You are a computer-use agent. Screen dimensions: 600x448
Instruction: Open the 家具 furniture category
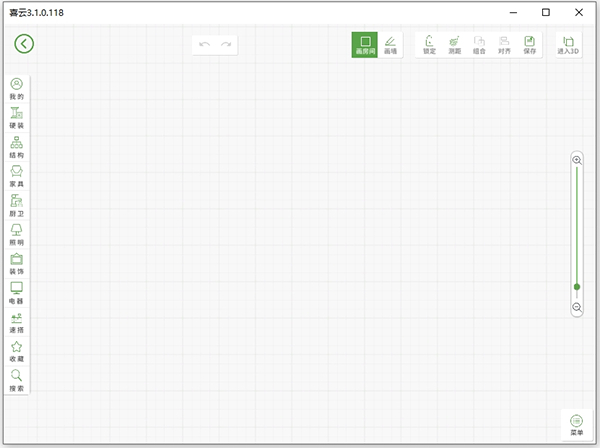16,176
